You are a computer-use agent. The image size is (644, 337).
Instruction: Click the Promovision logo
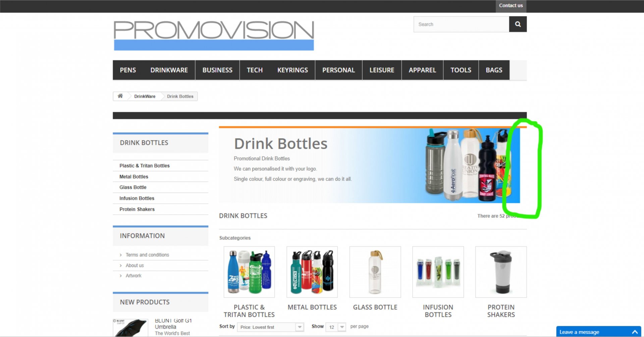tap(214, 36)
